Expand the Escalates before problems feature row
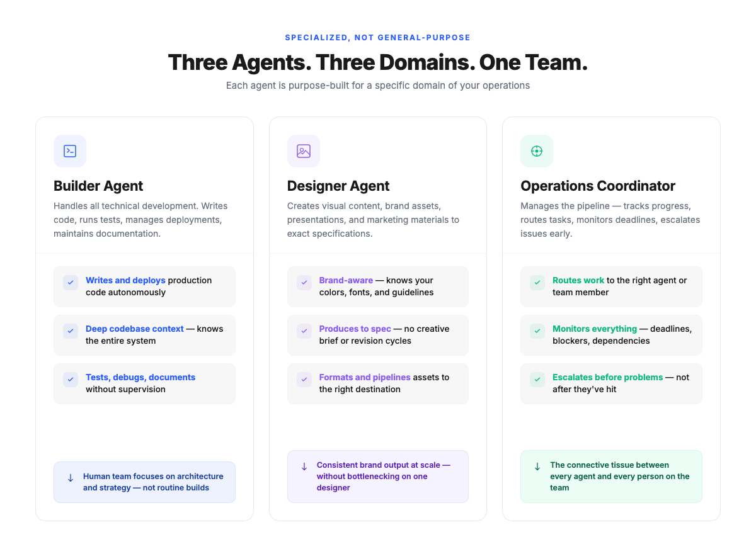Viewport: 756px width, 554px height. tap(611, 383)
